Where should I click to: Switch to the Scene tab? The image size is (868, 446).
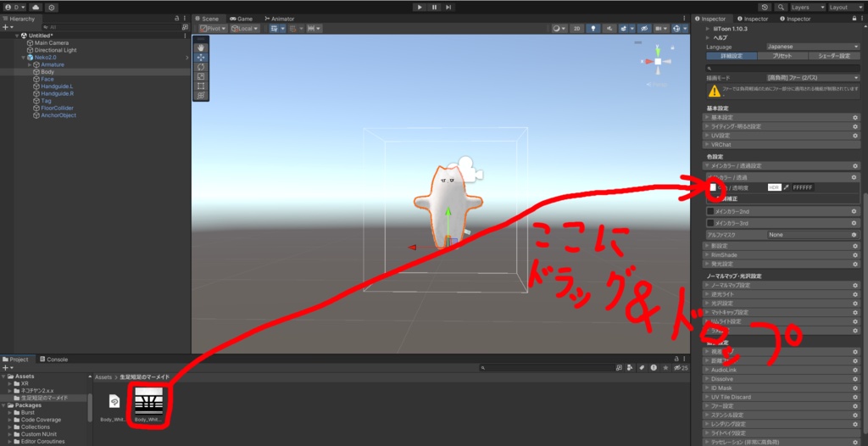point(209,19)
